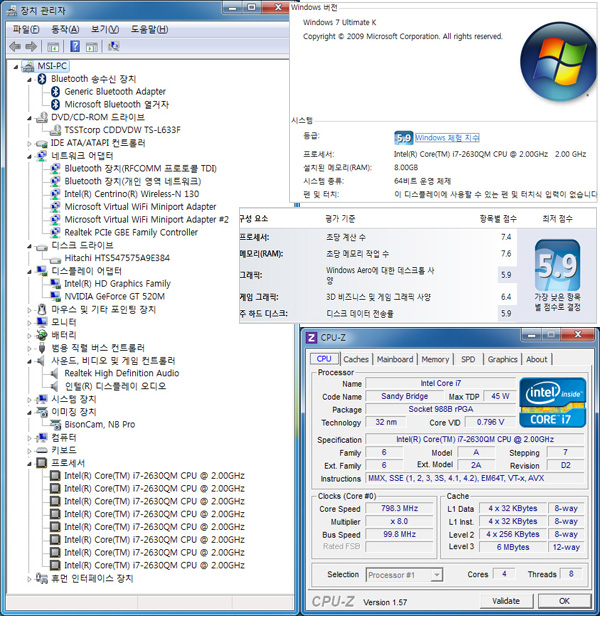
Task: Switch to CPU-Z About tab
Action: click(x=537, y=359)
